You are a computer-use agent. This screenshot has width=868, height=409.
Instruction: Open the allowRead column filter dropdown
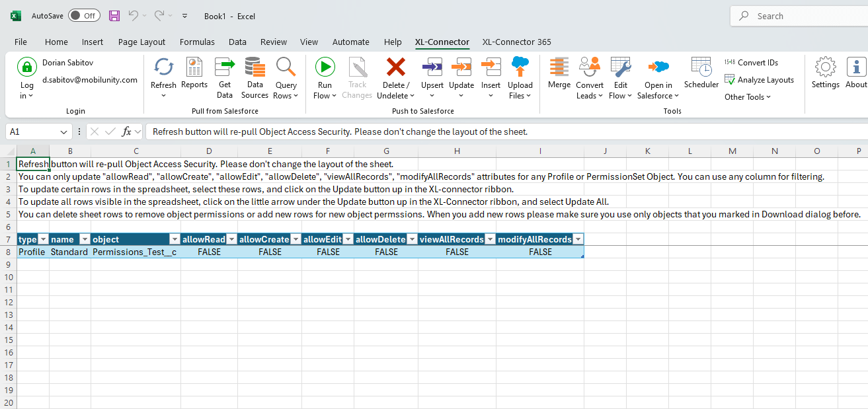[231, 239]
